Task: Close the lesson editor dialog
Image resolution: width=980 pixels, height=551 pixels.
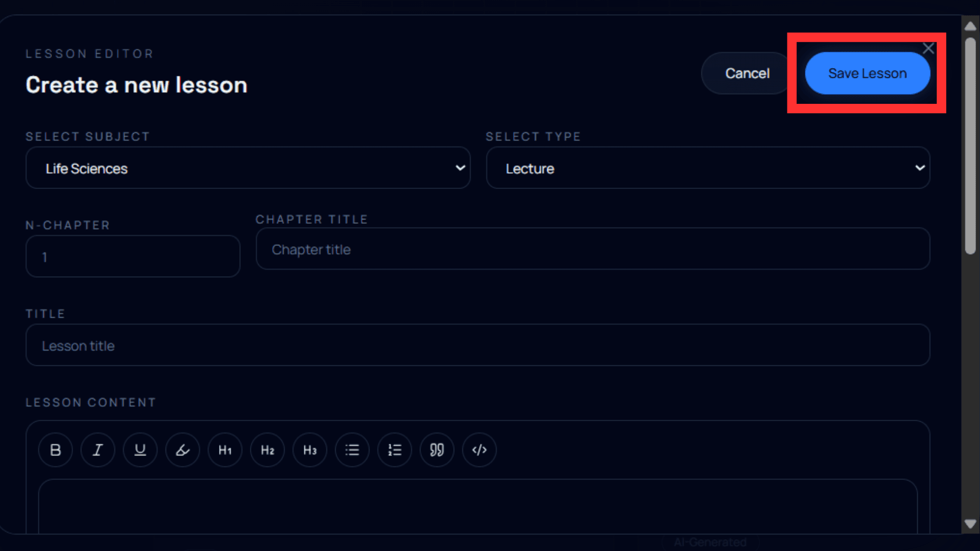Action: click(x=928, y=48)
